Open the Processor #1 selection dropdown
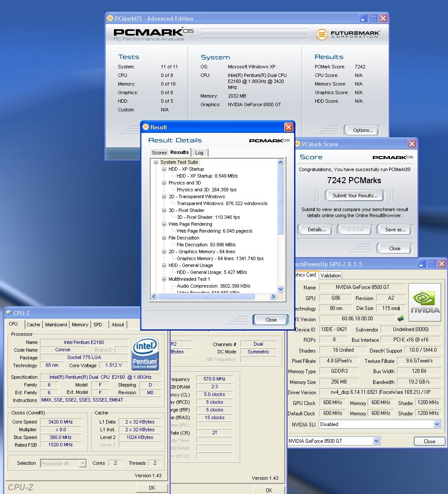This screenshot has width=448, height=494. point(83,463)
